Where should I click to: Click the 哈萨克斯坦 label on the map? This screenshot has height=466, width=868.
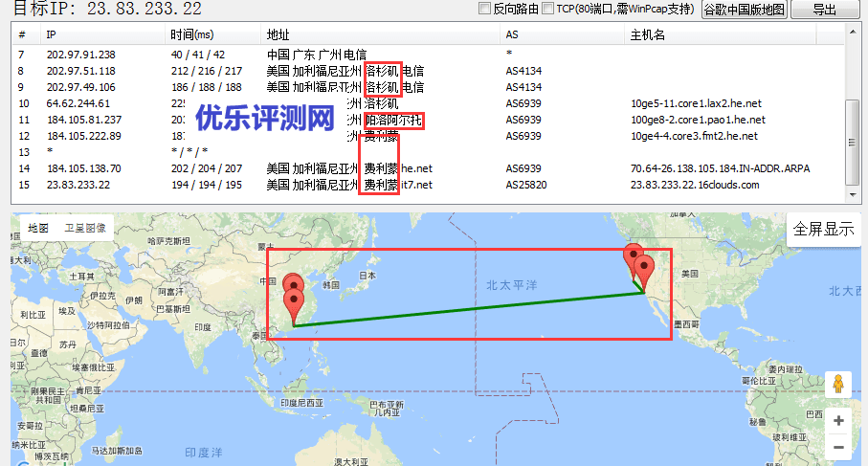pyautogui.click(x=168, y=241)
